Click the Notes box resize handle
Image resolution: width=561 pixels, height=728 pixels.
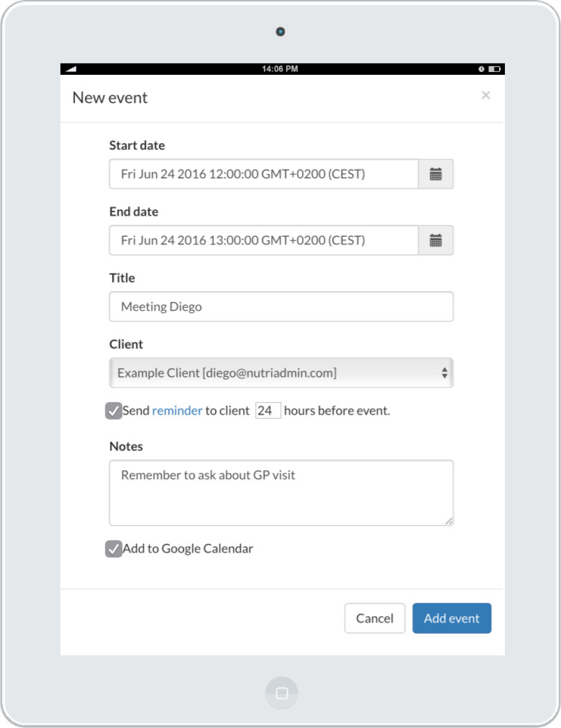click(x=449, y=521)
